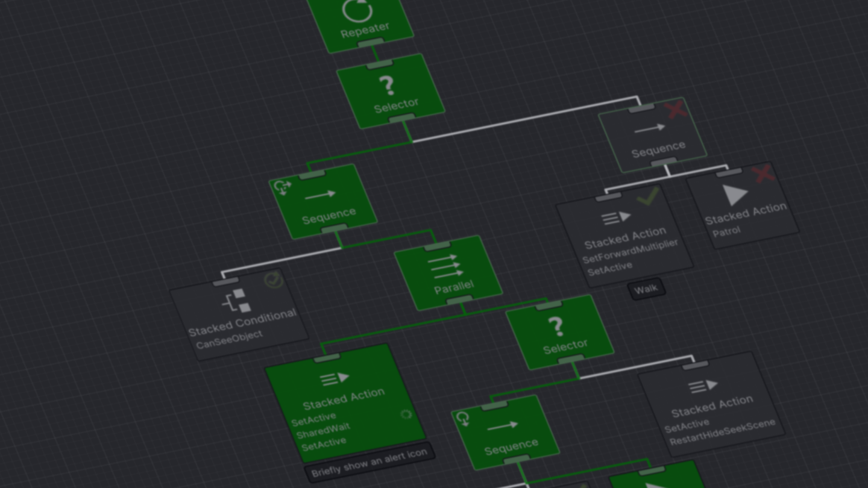Viewport: 868px width, 488px height.
Task: Select the lower Selector question mark icon
Action: pos(556,327)
